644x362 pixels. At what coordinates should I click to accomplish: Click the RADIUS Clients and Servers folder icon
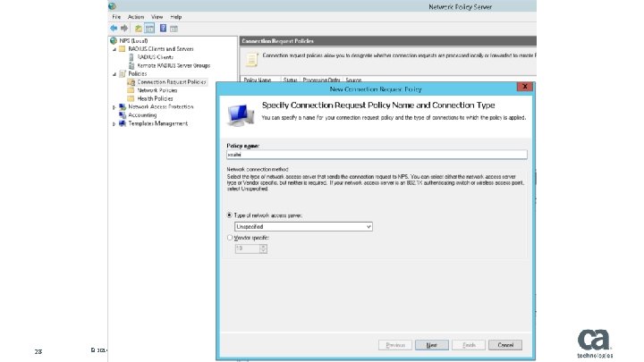(122, 49)
